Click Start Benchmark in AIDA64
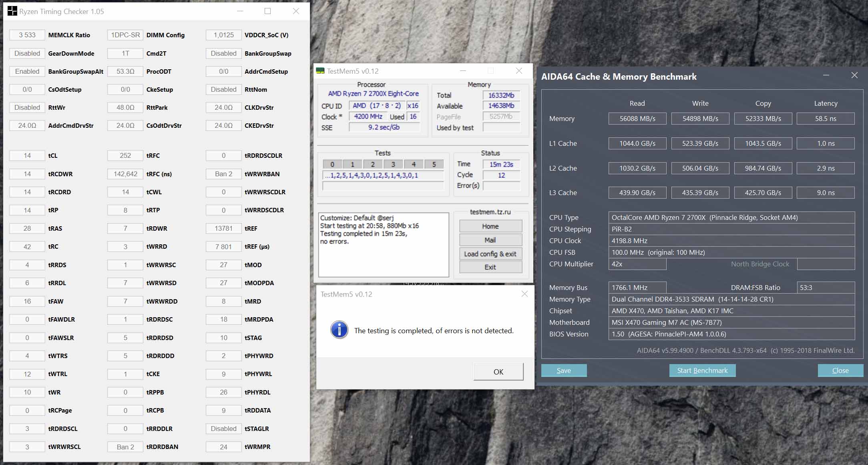This screenshot has width=868, height=465. (x=702, y=370)
